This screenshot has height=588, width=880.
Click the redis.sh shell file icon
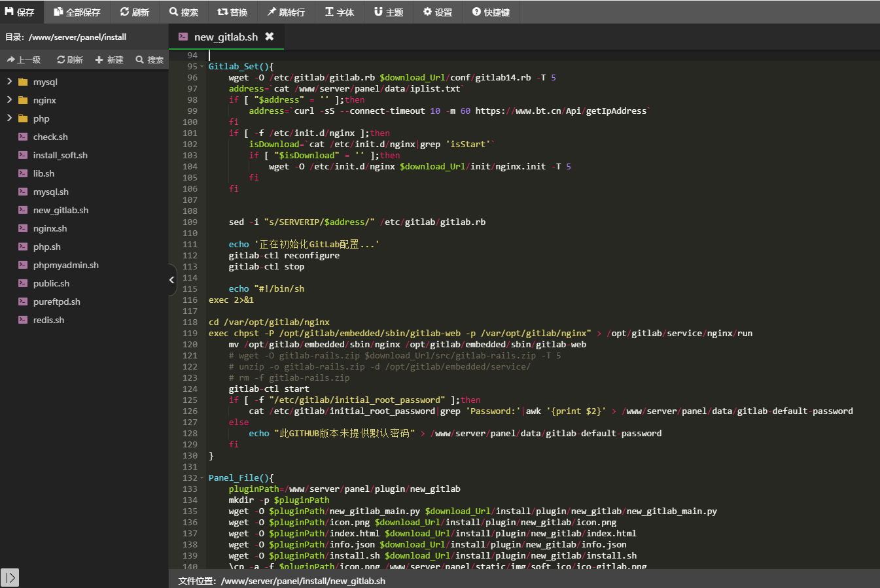click(x=23, y=320)
